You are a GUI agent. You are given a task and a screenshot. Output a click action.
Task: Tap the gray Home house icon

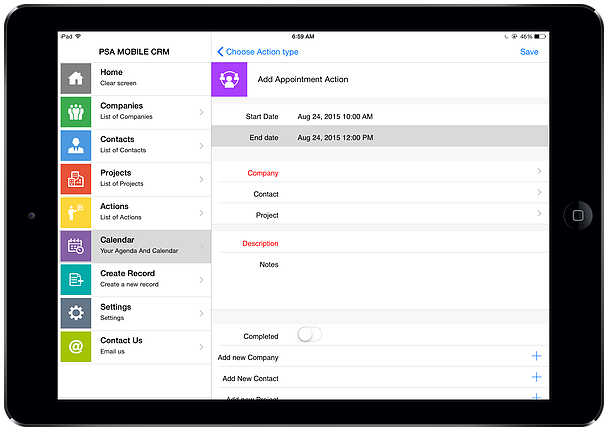[x=76, y=79]
